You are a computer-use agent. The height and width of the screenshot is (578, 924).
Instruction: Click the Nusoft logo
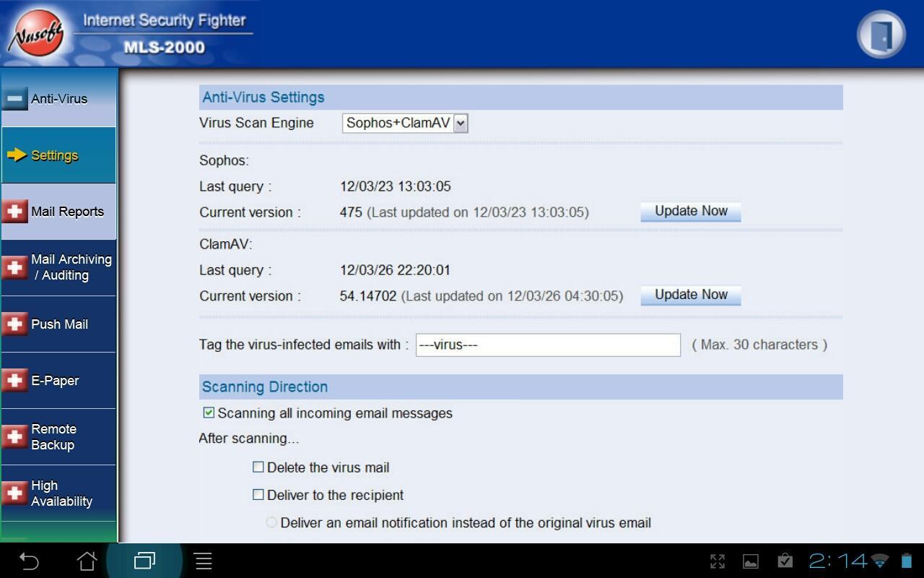point(36,34)
